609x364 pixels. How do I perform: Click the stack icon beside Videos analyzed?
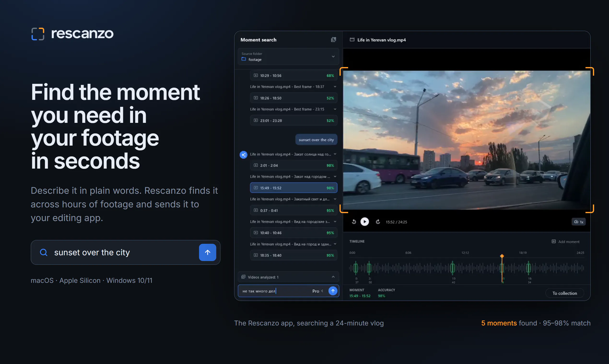click(x=243, y=277)
